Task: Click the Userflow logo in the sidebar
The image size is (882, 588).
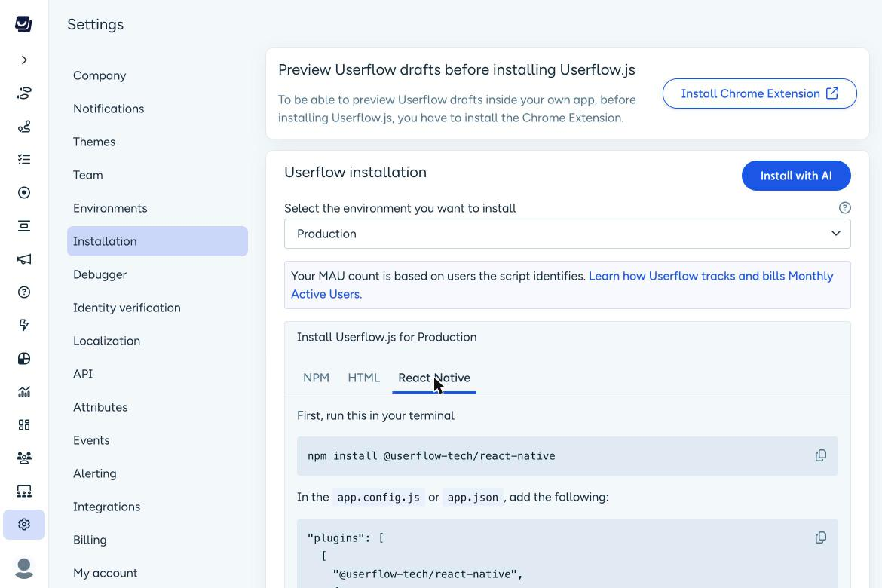Action: 23,23
